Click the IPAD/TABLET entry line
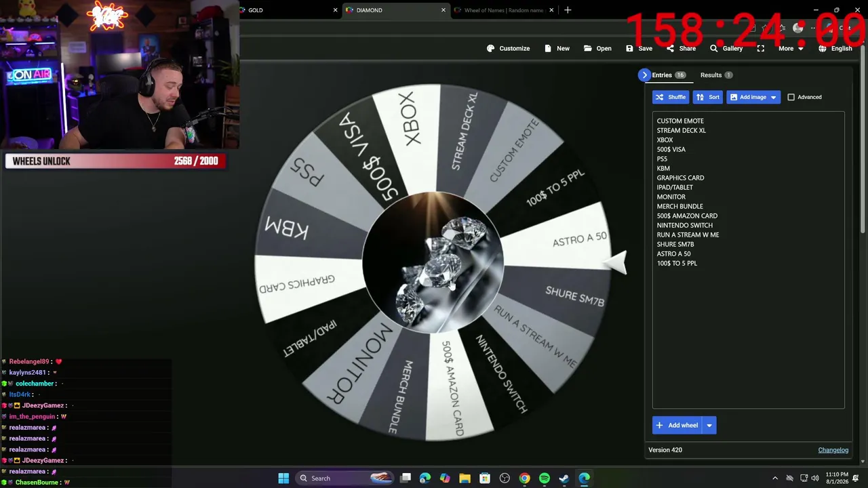 [x=675, y=187]
